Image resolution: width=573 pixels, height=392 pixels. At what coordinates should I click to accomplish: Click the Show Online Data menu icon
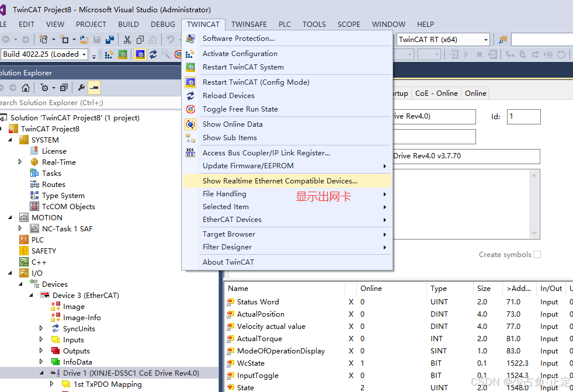point(190,124)
